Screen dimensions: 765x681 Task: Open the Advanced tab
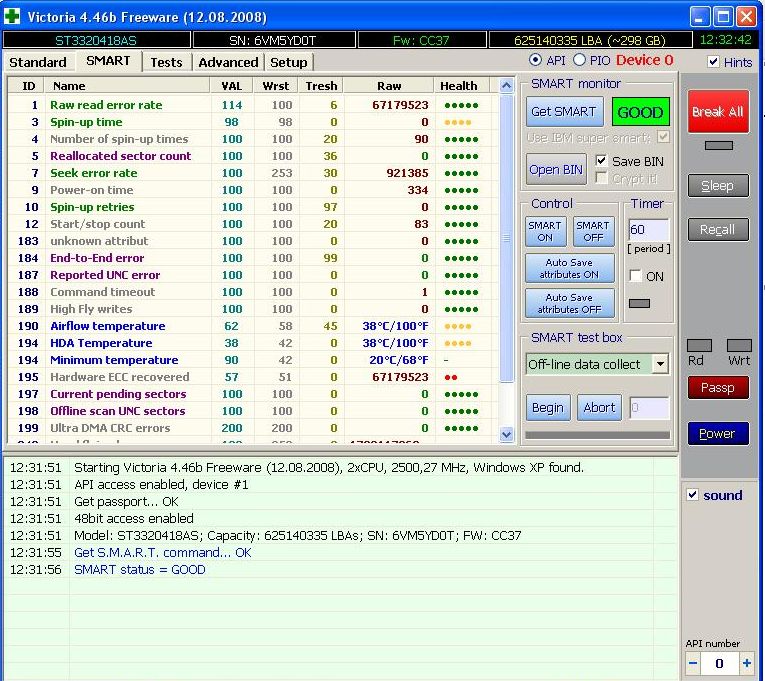(228, 62)
